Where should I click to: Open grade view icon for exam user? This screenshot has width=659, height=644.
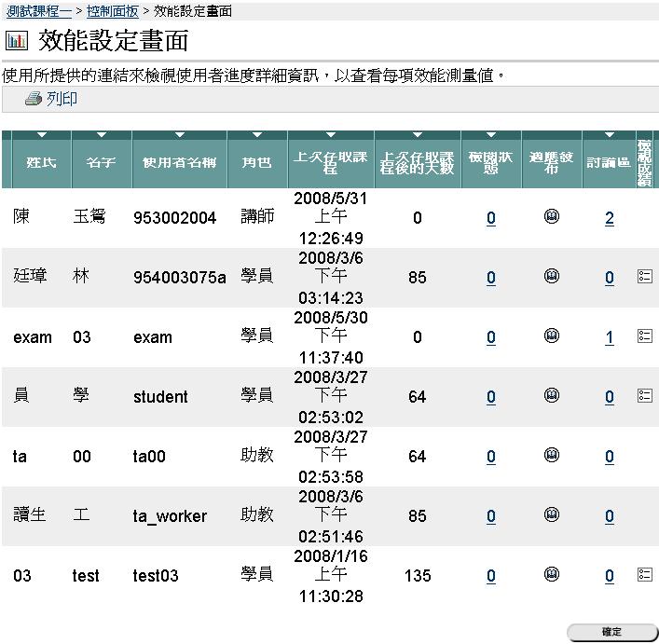[x=644, y=336]
